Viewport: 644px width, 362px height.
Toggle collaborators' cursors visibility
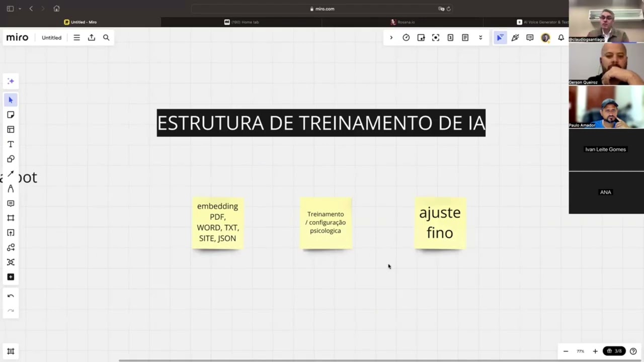click(x=500, y=38)
